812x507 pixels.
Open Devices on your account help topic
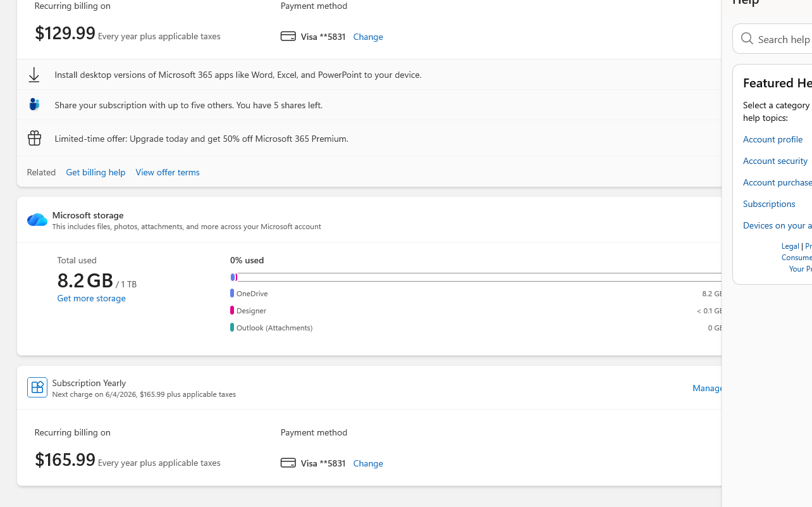(x=777, y=225)
